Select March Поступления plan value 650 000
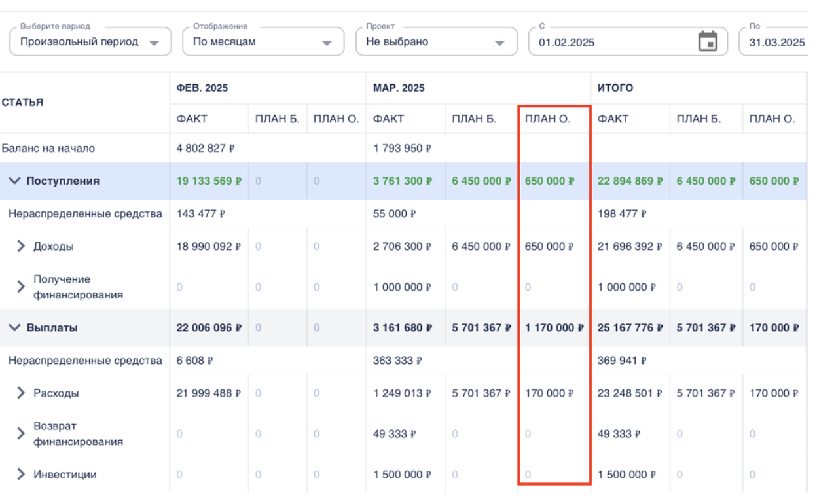 coord(549,181)
